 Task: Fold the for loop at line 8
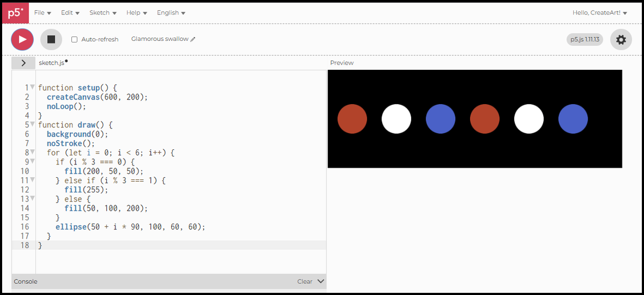[x=32, y=152]
